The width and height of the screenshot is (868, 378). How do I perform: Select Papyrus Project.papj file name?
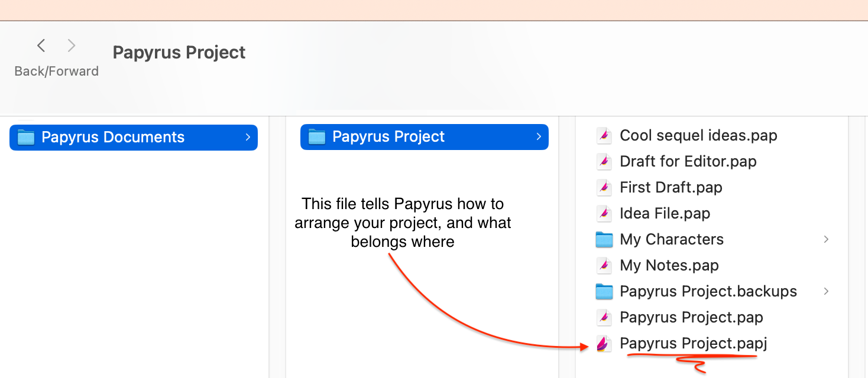coord(694,343)
